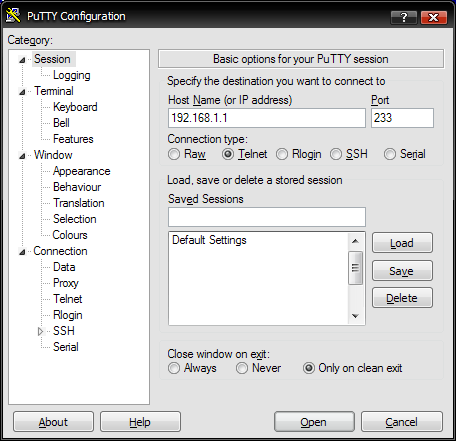456x441 pixels.
Task: Open the Appearance category
Action: pyautogui.click(x=82, y=171)
